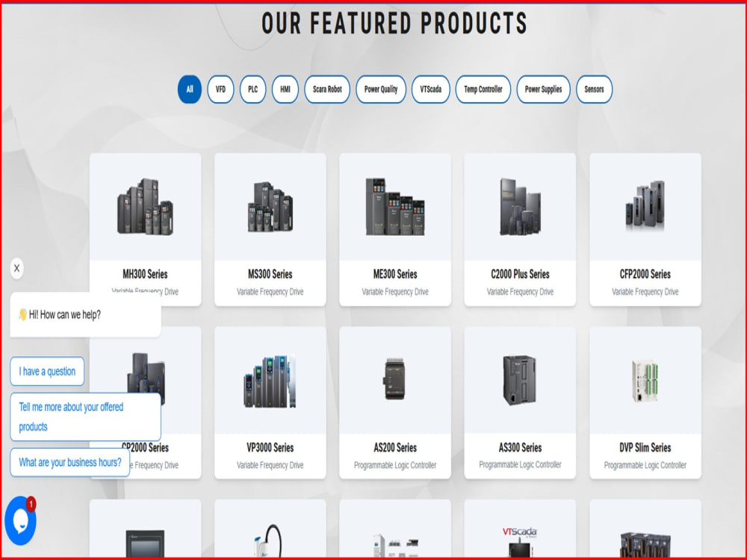This screenshot has width=747, height=560.
Task: Click 'Programmable Logic Controller' under AS300 Series
Action: point(520,464)
